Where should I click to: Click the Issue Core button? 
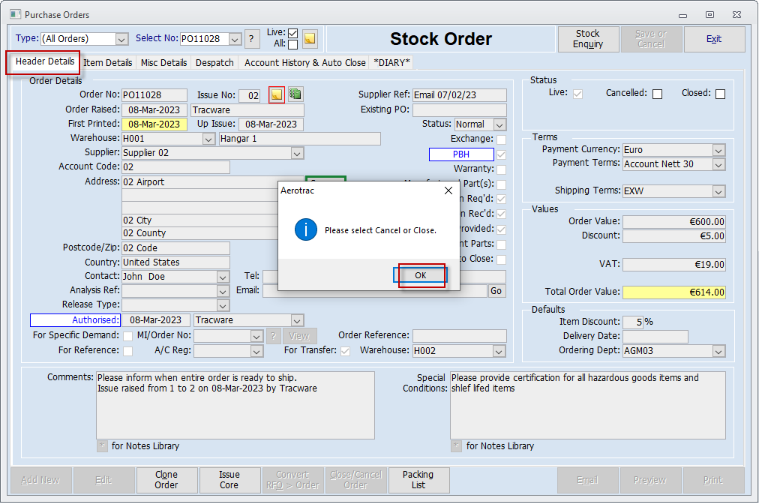[229, 480]
